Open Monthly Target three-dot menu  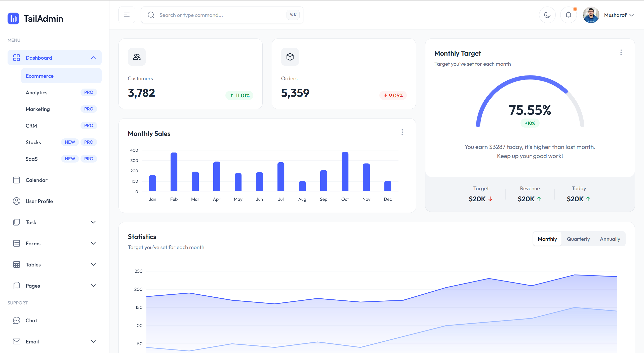pos(621,52)
